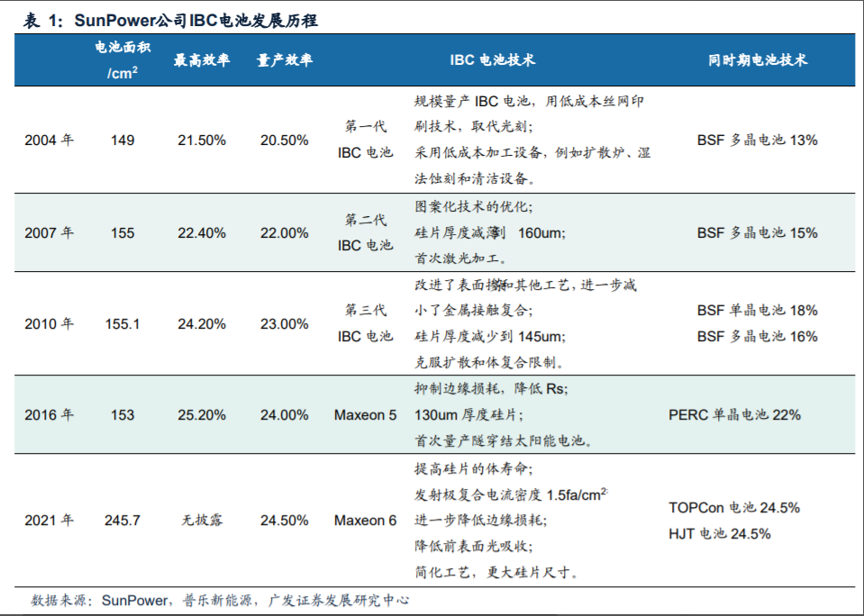This screenshot has width=864, height=616.
Task: Select the '2010 年' row label
Action: point(49,323)
